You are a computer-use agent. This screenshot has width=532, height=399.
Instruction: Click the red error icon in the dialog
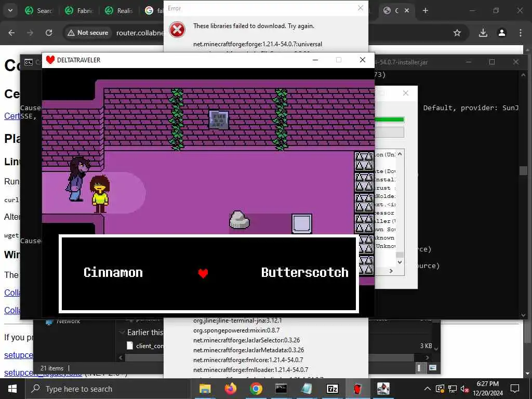[x=177, y=30]
